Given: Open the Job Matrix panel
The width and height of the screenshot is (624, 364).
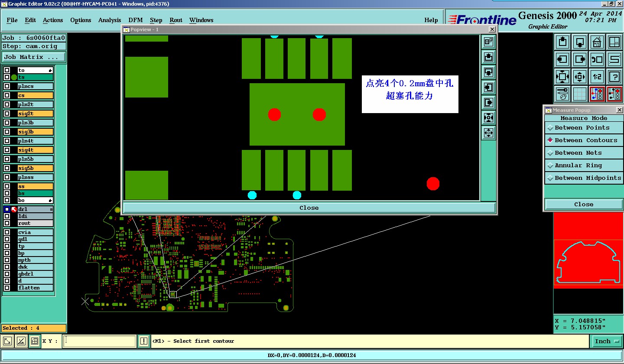Looking at the screenshot, I should [x=34, y=57].
